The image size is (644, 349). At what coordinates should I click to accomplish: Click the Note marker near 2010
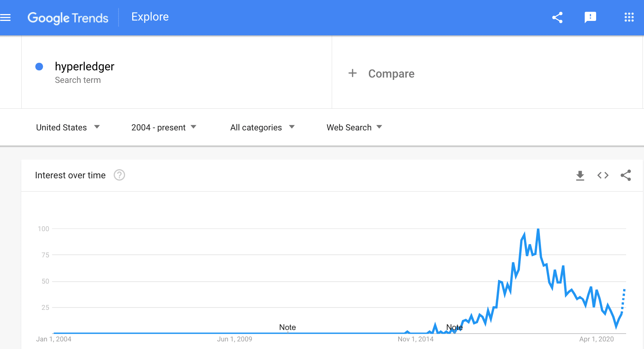coord(288,327)
